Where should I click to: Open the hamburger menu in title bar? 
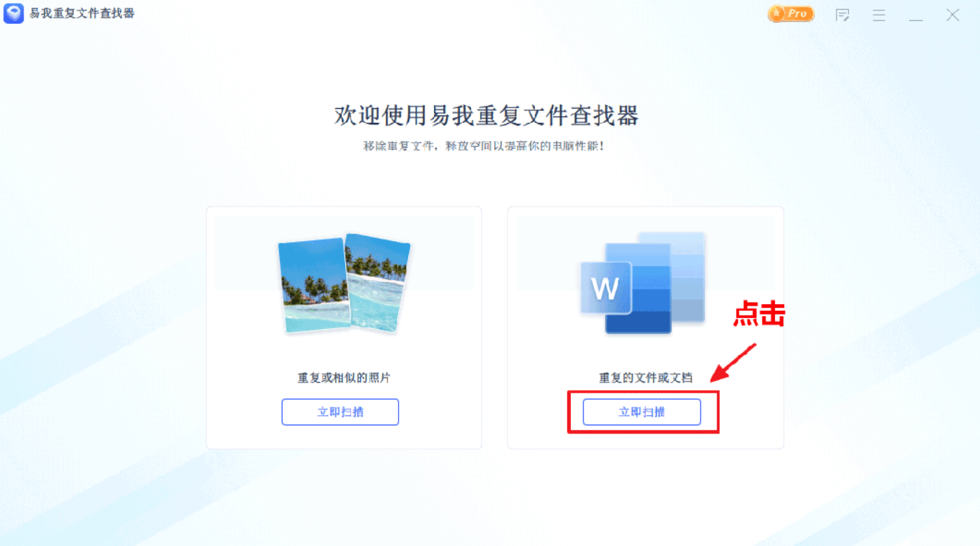(879, 15)
